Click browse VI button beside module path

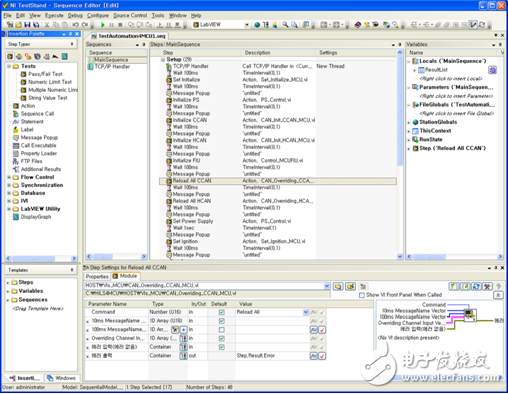pyautogui.click(x=338, y=286)
